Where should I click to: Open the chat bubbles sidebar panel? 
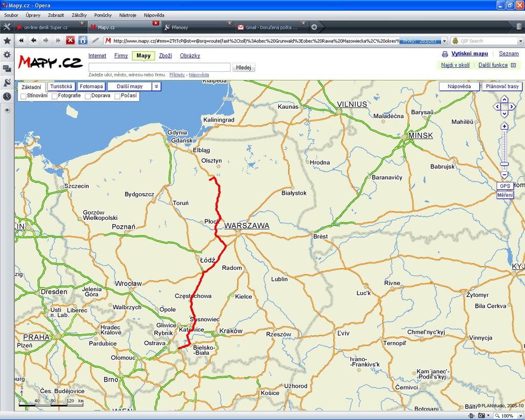pos(7,69)
